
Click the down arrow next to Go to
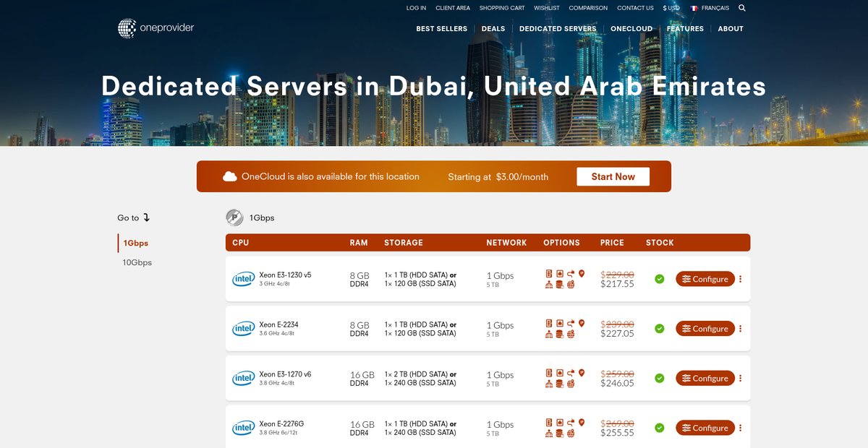point(146,217)
